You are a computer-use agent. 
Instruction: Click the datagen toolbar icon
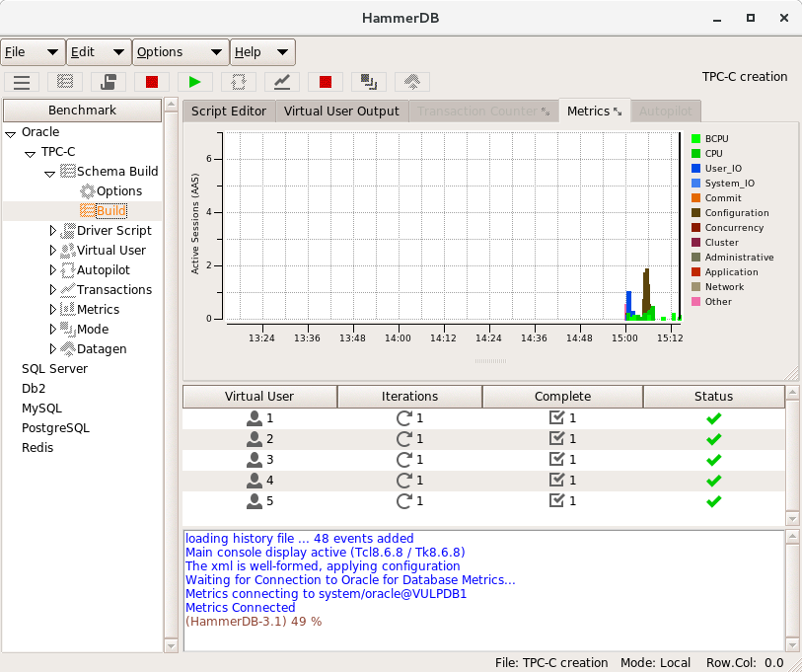(x=412, y=82)
